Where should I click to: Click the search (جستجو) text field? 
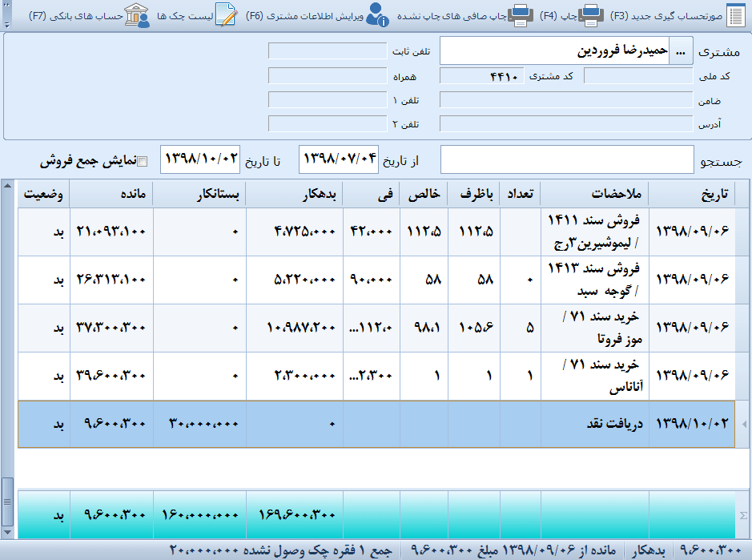click(569, 160)
